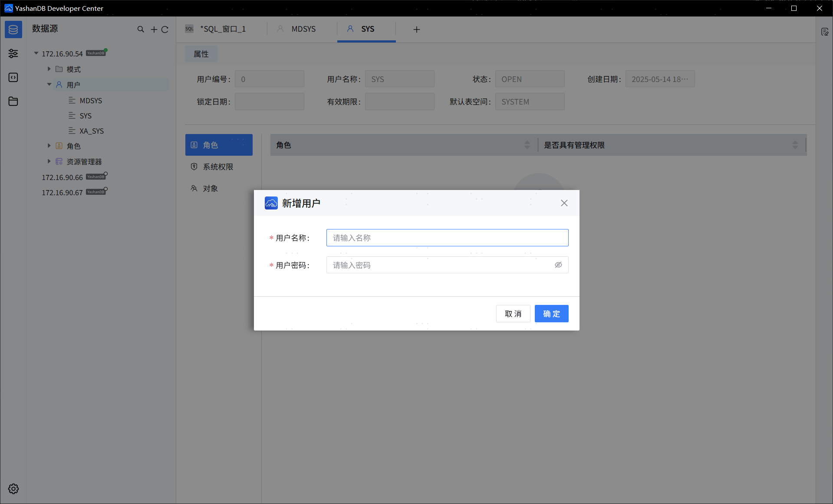
Task: Expand the 模式 tree node
Action: 49,69
